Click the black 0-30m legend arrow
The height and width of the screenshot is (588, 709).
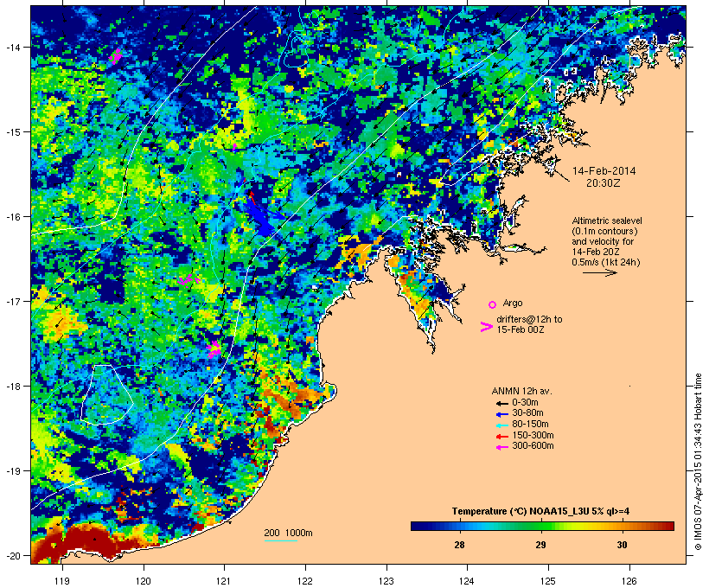[x=501, y=404]
